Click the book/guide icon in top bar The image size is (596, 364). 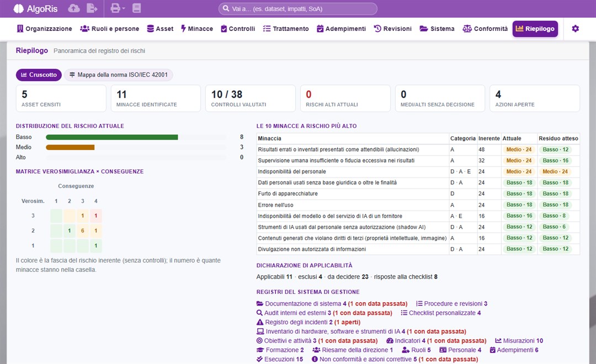pos(136,8)
